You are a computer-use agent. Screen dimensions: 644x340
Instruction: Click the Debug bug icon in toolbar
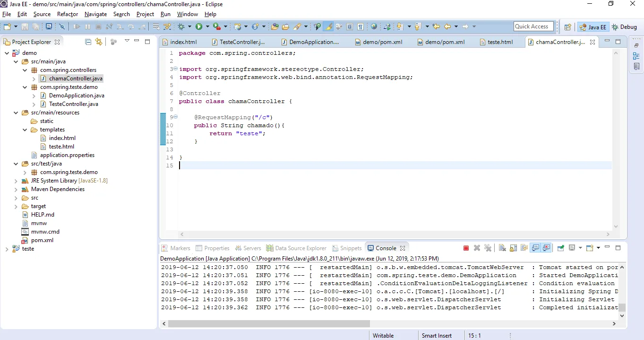(x=181, y=27)
